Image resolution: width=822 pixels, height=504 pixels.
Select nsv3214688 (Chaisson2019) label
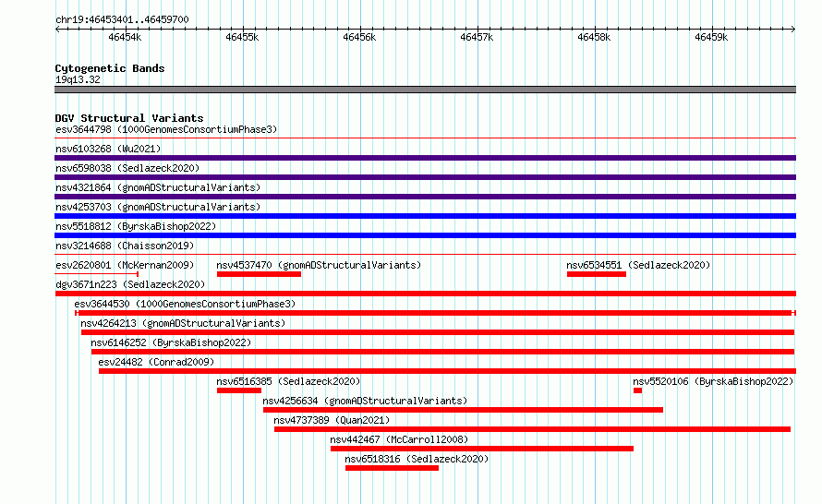point(125,246)
